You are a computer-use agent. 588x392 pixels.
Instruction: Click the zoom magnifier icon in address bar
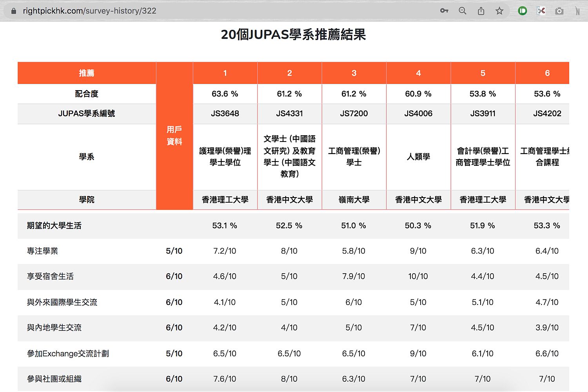(x=463, y=11)
